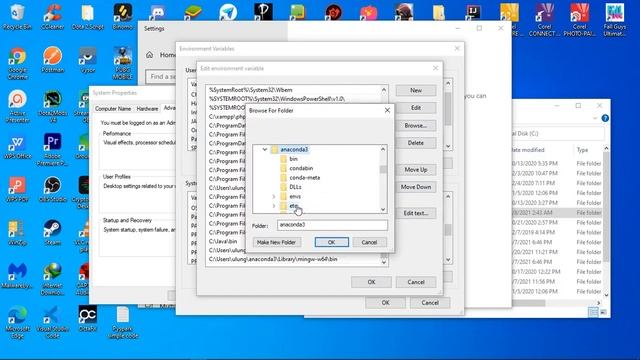Cancel the Browse For Folder dialog

coord(369,242)
